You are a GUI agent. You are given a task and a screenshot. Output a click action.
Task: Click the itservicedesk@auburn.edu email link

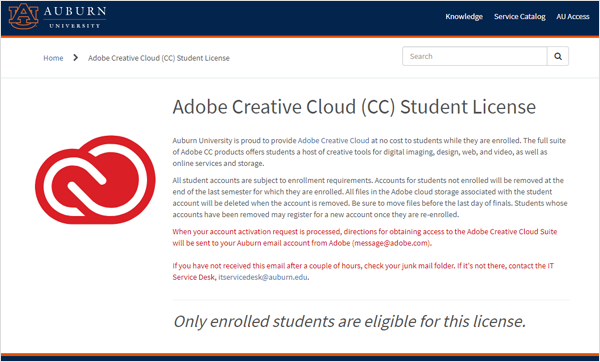tap(263, 277)
